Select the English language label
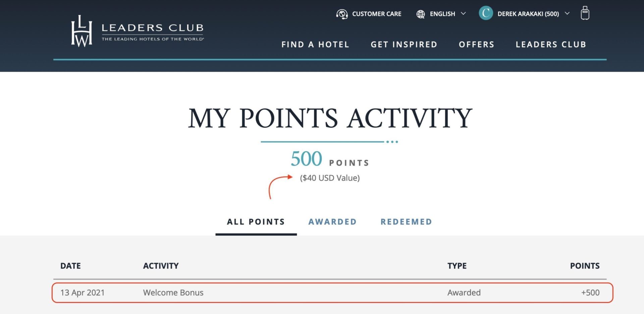This screenshot has height=314, width=644. point(442,14)
